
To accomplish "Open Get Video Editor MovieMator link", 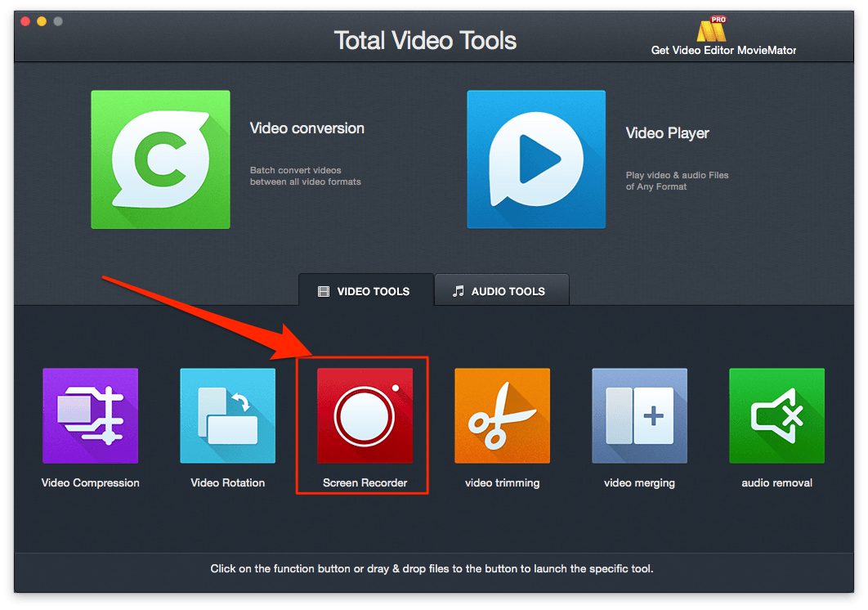I will (723, 49).
